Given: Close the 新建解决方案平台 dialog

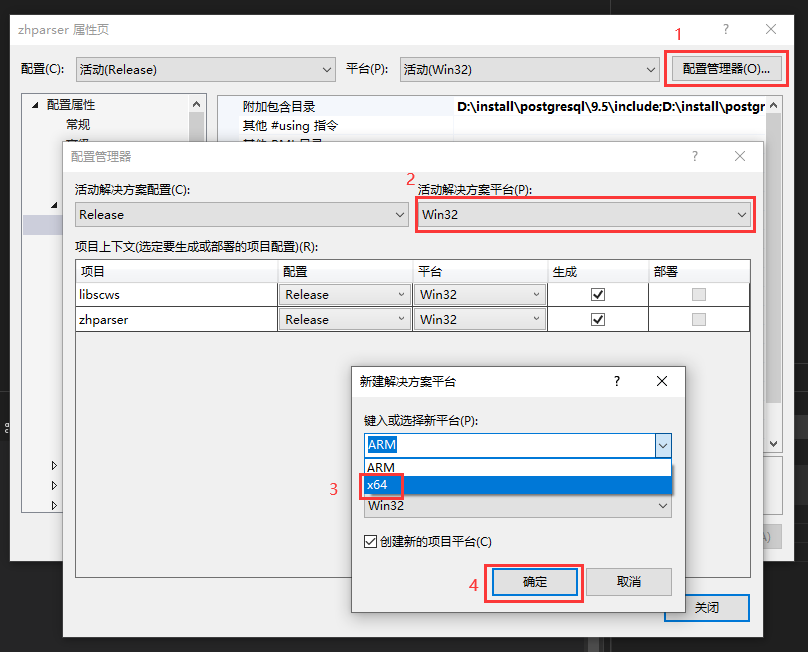Looking at the screenshot, I should pyautogui.click(x=662, y=381).
